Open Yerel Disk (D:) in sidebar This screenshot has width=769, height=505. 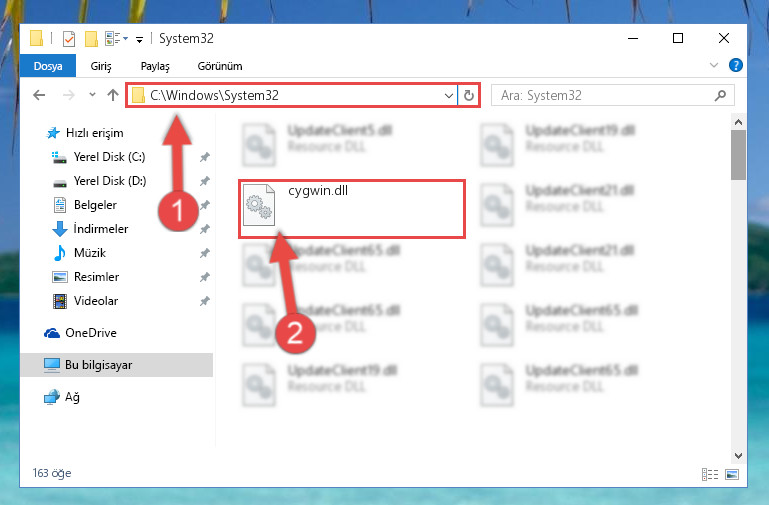pos(100,181)
